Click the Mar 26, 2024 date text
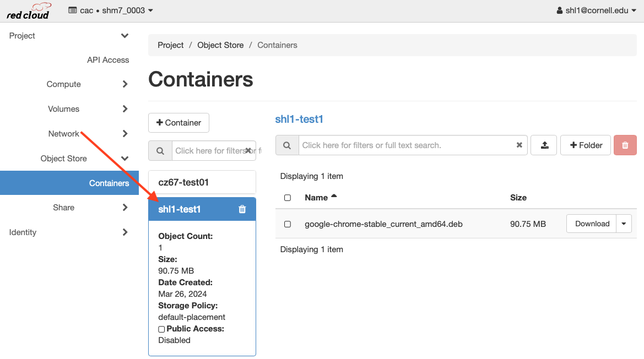The width and height of the screenshot is (644, 359). coord(182,294)
